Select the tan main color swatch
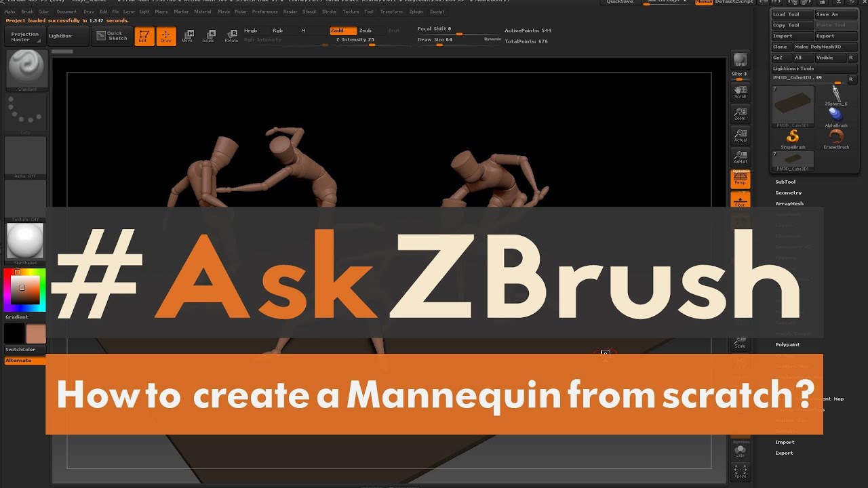This screenshot has height=488, width=868. point(35,333)
